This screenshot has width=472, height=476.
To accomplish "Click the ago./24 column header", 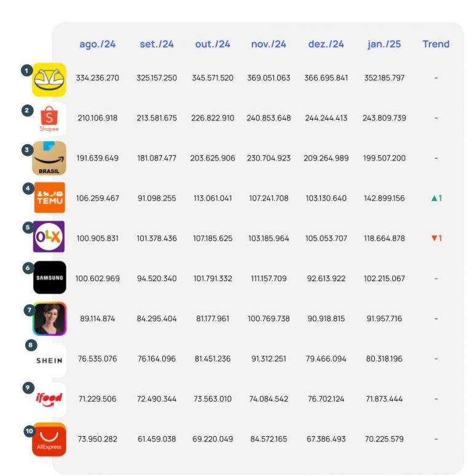I will pos(97,44).
